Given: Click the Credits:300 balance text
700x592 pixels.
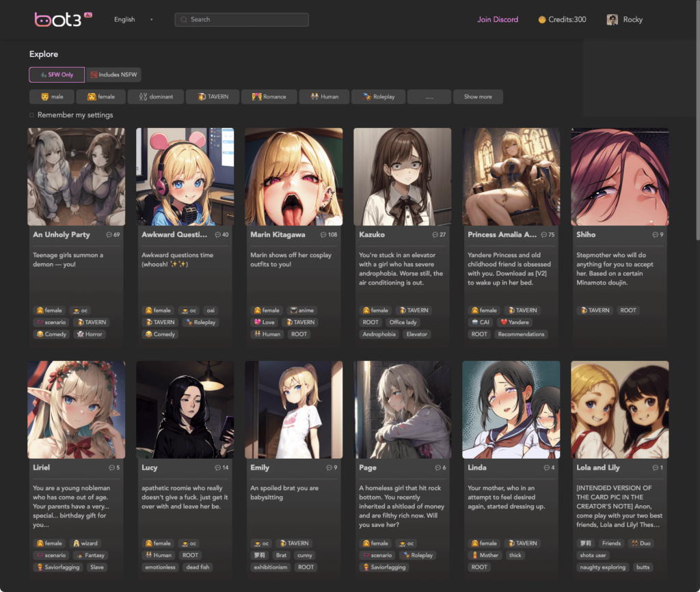Looking at the screenshot, I should click(567, 20).
